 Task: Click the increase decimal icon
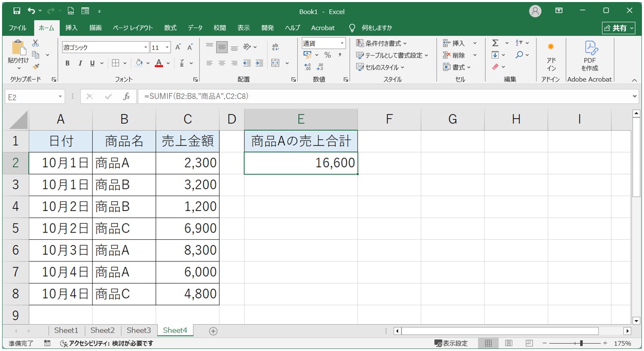pos(307,66)
